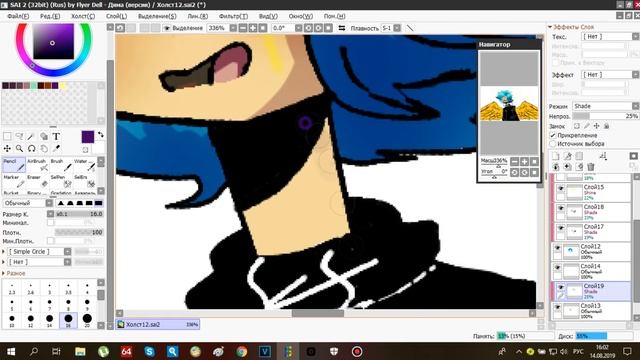Delete the current layer with trash icon
The image size is (640, 360).
[x=591, y=167]
